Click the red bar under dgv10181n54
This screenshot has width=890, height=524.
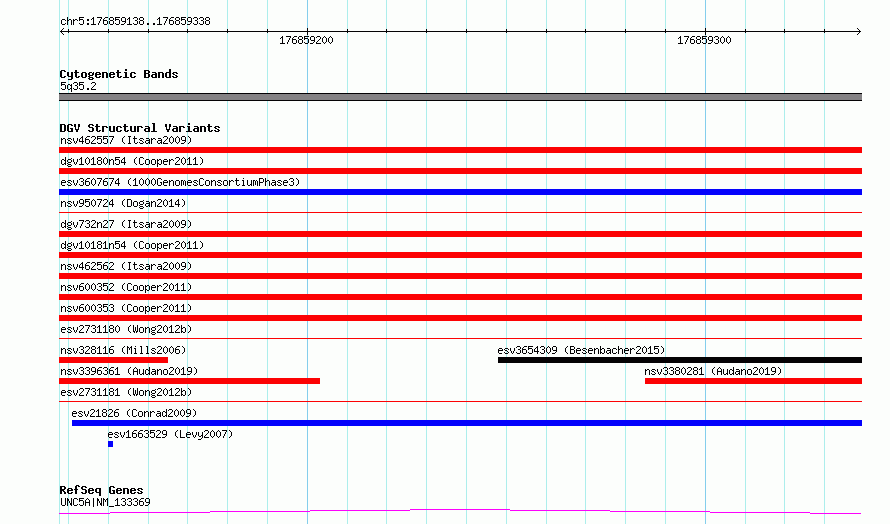point(460,255)
